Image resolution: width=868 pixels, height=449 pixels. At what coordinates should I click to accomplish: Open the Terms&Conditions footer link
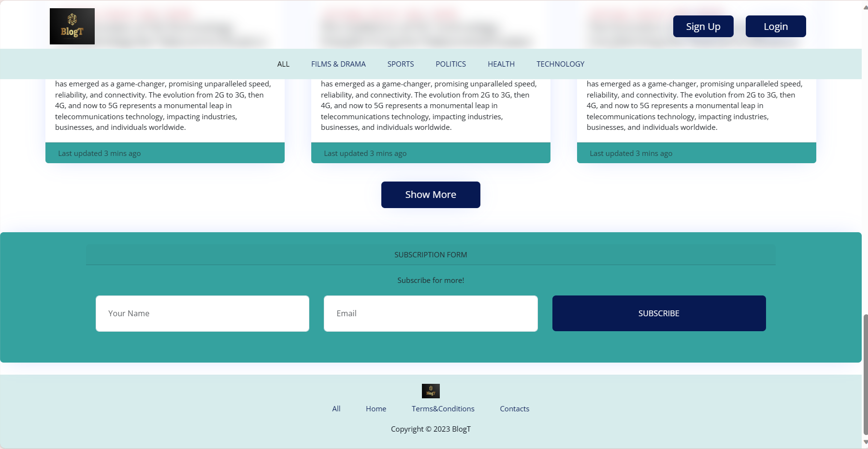pos(443,409)
